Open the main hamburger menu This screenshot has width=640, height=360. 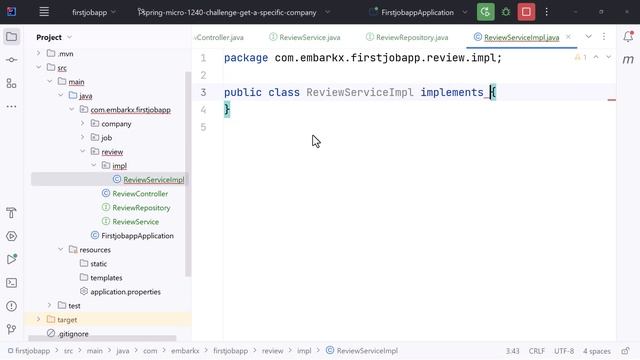pos(44,12)
